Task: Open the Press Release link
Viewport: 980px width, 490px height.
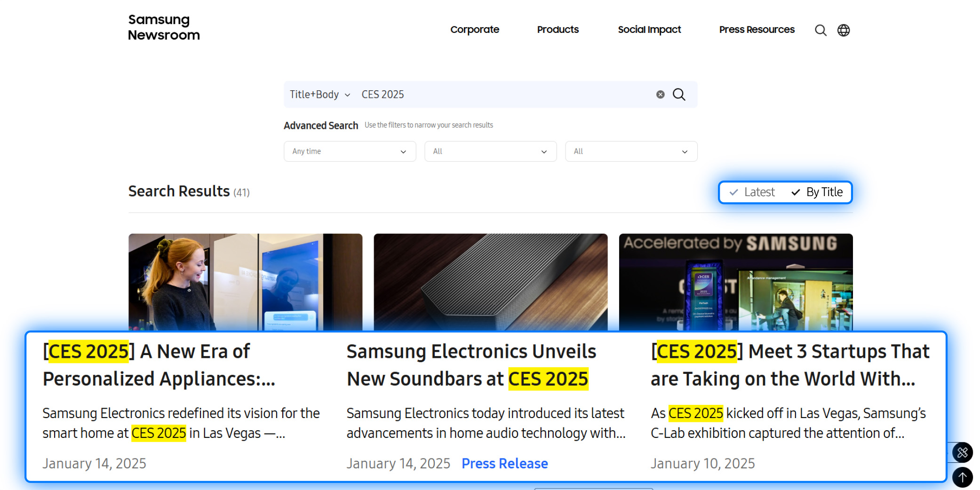Action: 504,463
